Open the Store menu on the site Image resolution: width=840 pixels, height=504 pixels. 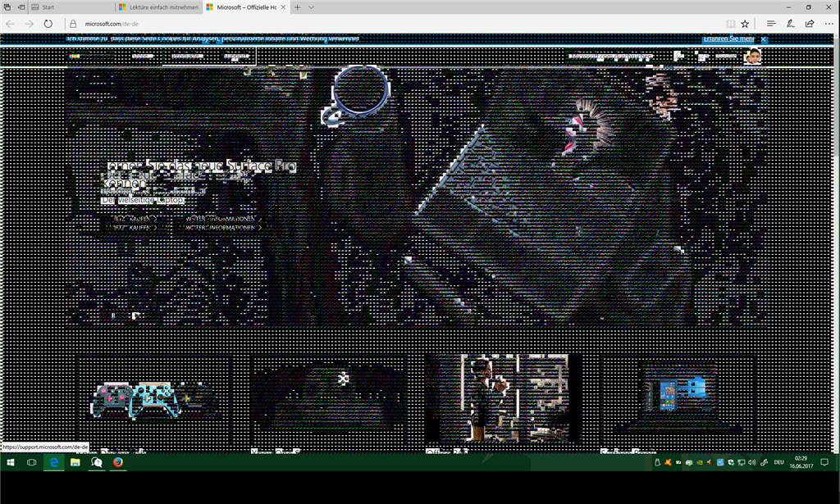(143, 57)
